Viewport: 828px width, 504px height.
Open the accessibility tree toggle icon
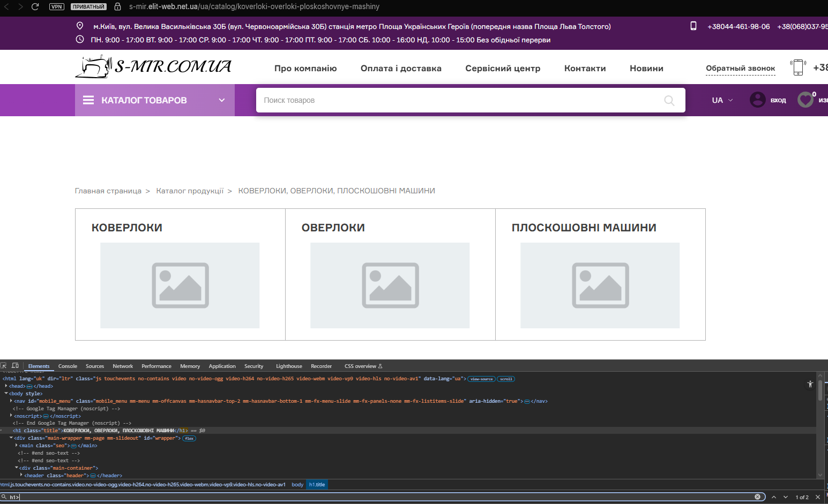pyautogui.click(x=810, y=384)
